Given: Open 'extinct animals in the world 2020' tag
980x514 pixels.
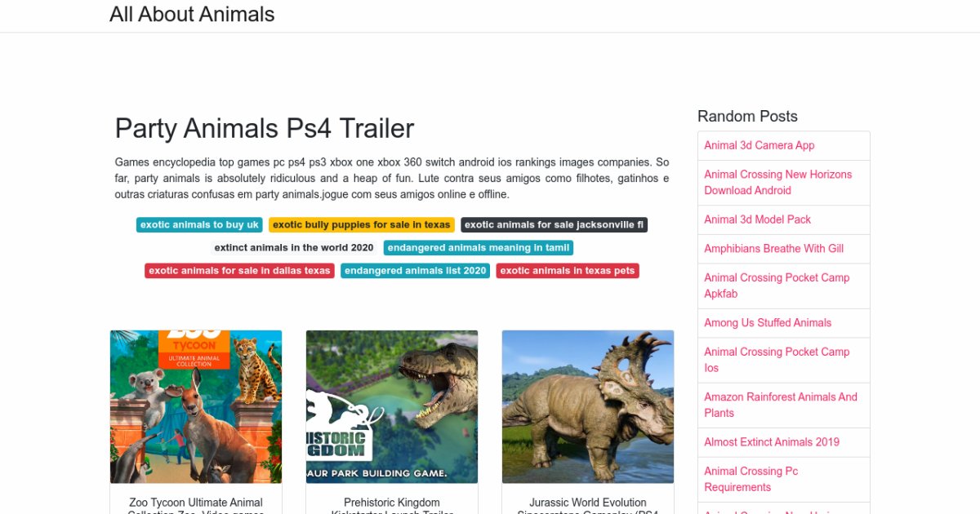Looking at the screenshot, I should [294, 247].
